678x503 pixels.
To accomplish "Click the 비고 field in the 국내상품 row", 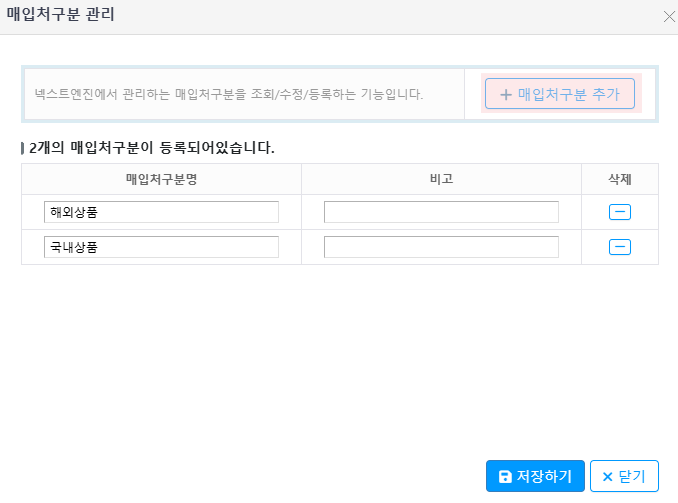I will click(x=441, y=247).
